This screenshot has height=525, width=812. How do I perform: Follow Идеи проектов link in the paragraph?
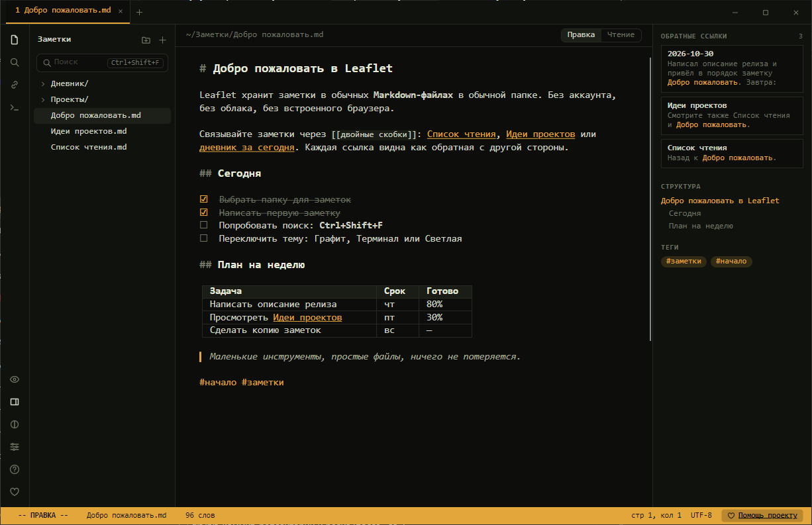[x=540, y=134]
